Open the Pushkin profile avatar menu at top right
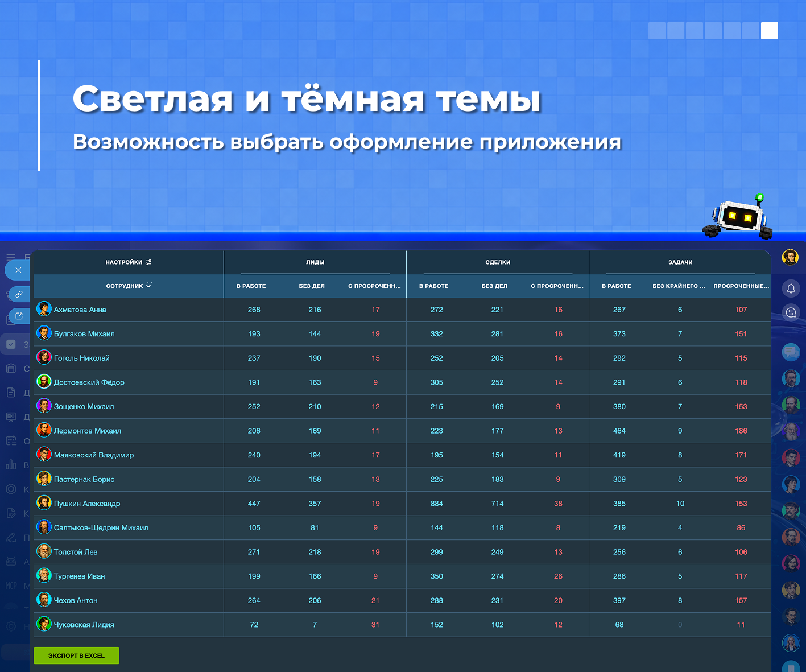Screen dimensions: 806x672 coord(790,257)
